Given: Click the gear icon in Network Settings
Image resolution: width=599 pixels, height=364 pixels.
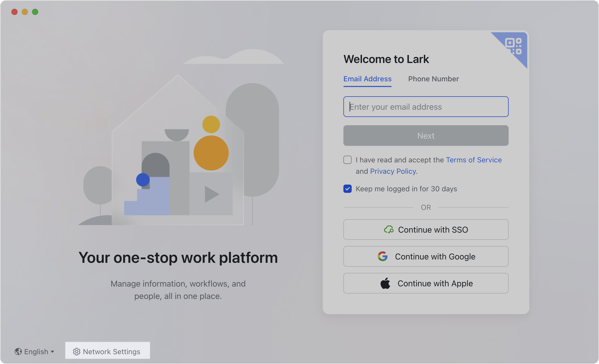Looking at the screenshot, I should [76, 352].
